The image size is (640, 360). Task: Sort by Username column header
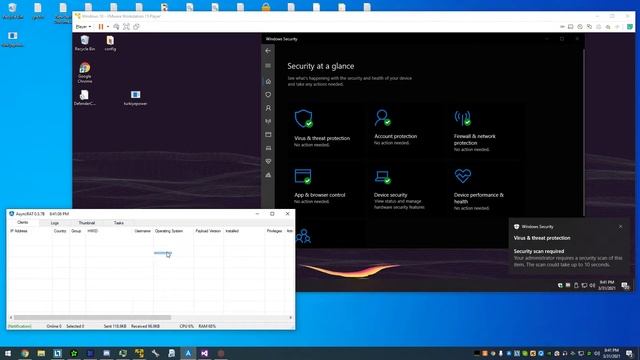coord(143,231)
